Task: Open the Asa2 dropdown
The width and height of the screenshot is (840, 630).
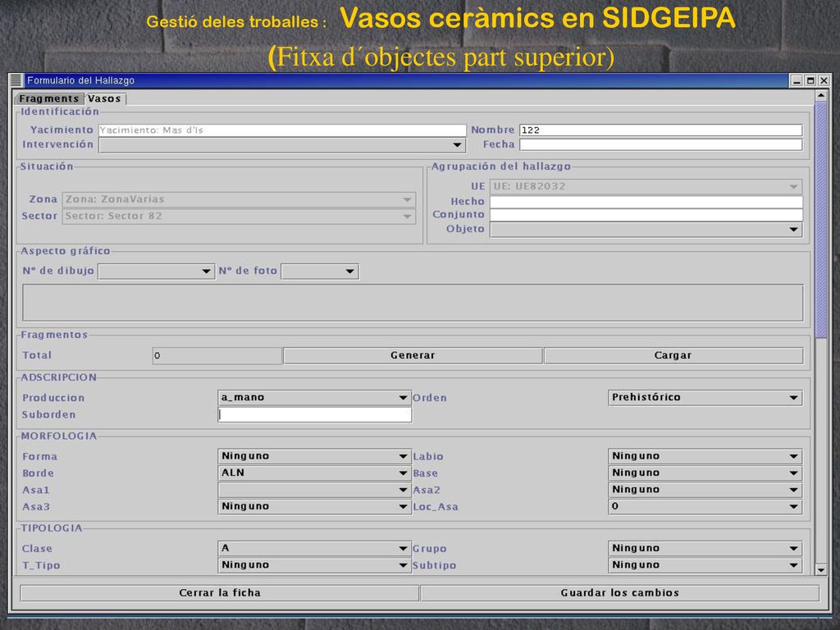Action: (705, 490)
